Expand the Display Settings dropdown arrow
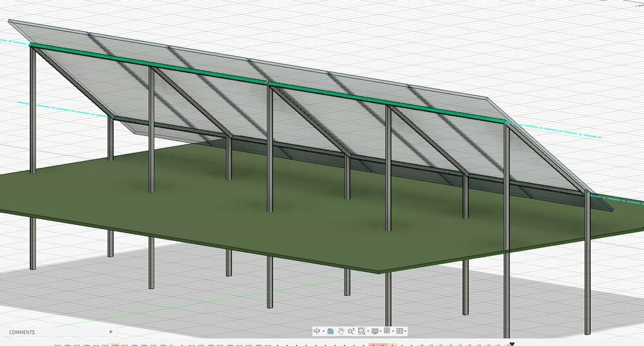Viewport: 644px width, 346px height. (x=381, y=331)
